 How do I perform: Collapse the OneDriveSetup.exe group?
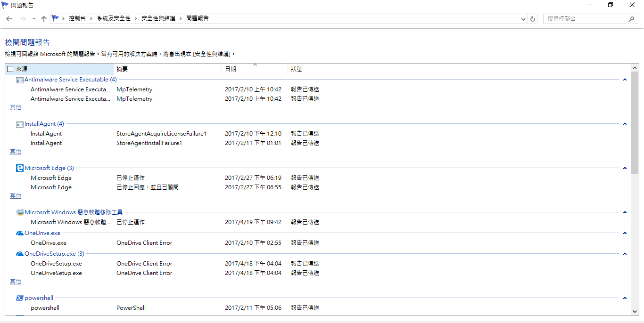click(x=625, y=254)
